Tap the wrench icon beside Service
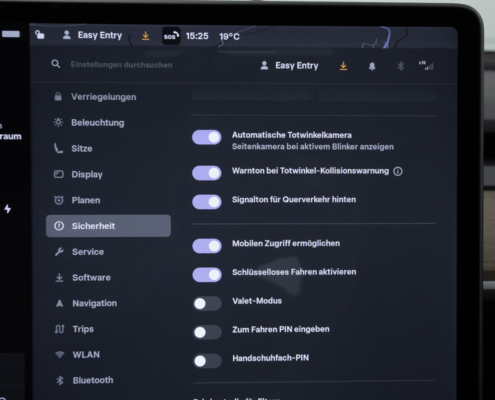Viewport: 495px width, 400px height. pyautogui.click(x=59, y=252)
